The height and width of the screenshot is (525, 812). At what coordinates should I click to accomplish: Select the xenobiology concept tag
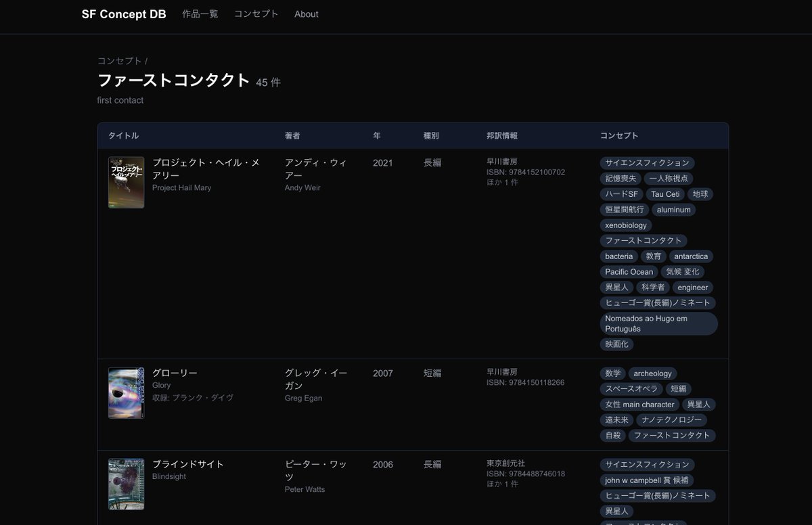pos(626,225)
